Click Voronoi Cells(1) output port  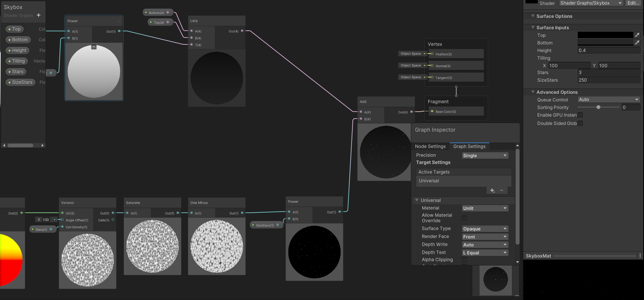click(x=113, y=220)
